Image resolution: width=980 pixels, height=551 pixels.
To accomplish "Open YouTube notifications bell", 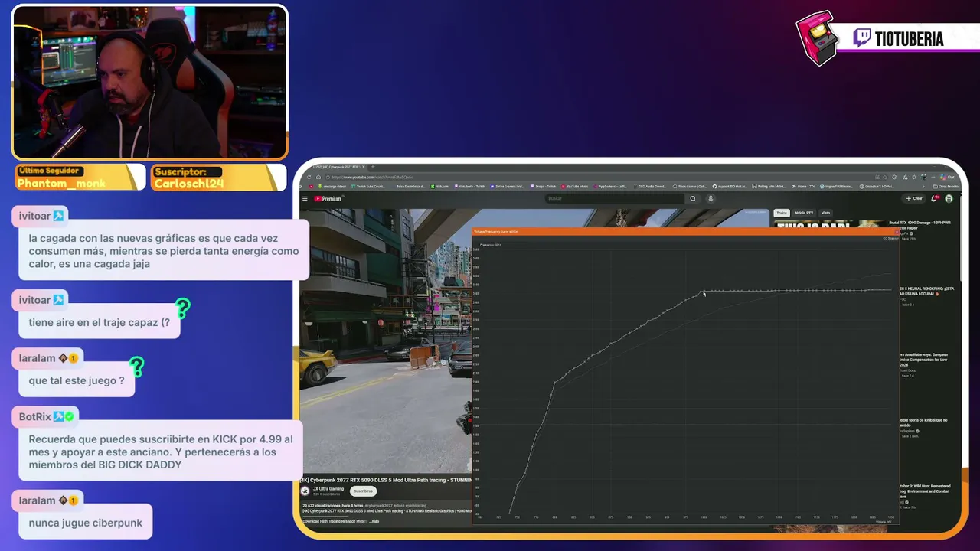I will click(934, 199).
